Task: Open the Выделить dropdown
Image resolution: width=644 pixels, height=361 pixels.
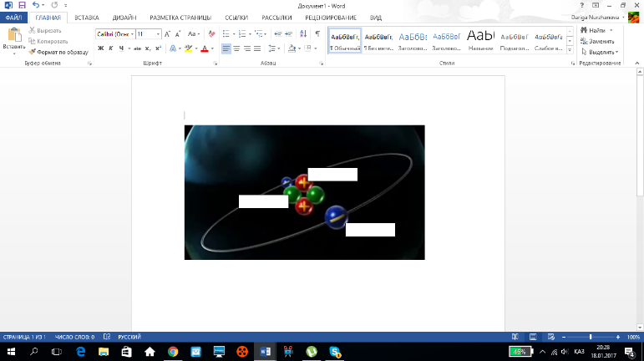Action: pos(600,52)
